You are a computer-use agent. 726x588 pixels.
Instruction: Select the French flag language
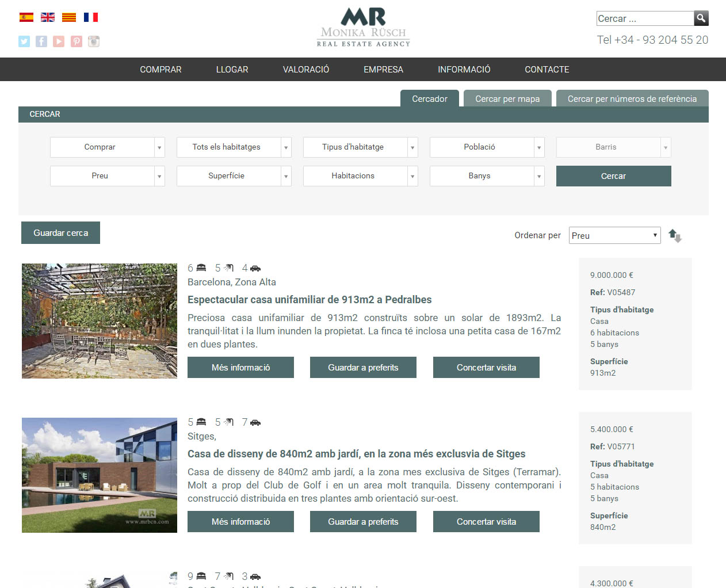(x=91, y=17)
